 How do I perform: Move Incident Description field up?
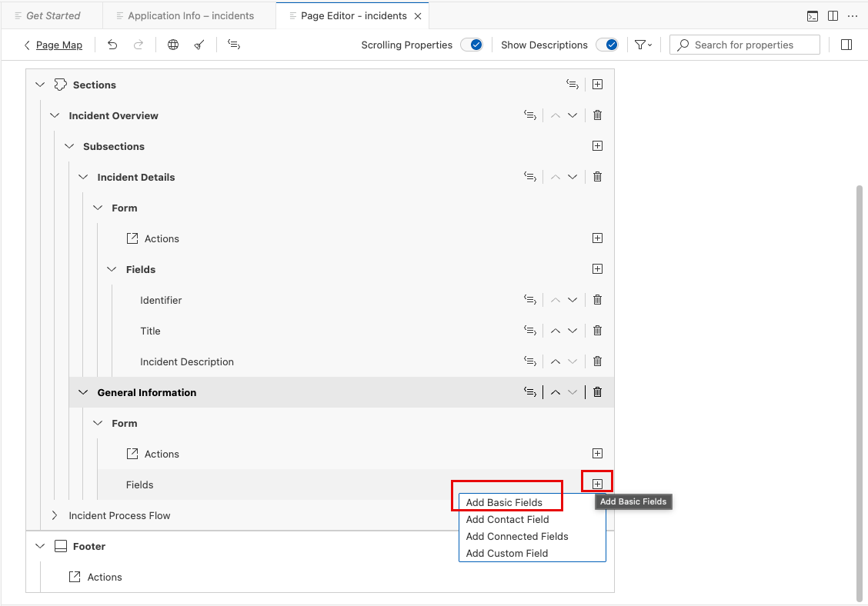pyautogui.click(x=556, y=361)
